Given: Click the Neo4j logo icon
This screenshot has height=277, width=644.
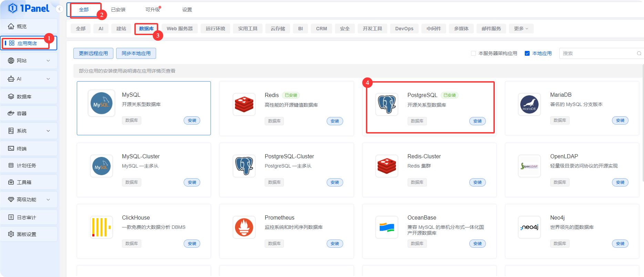Looking at the screenshot, I should pos(529,227).
